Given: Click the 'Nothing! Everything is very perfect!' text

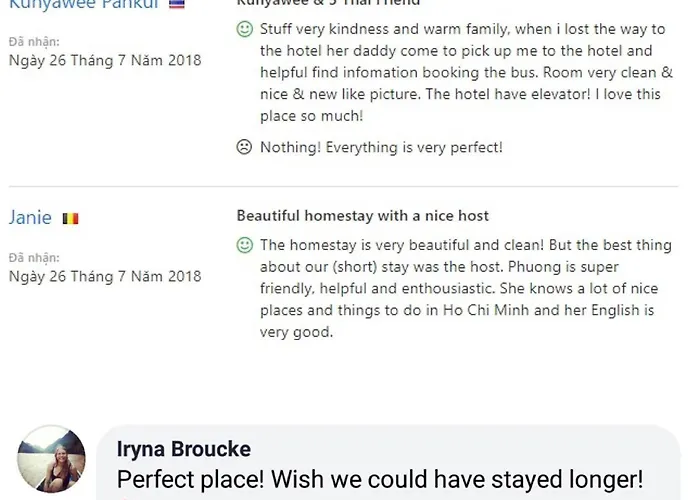Looking at the screenshot, I should pos(381,147).
